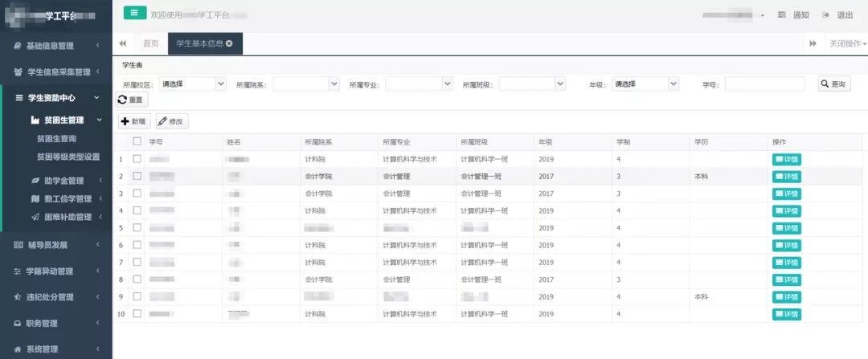Screen dimensions: 868x359
Task: Open 贫困生查询 in the sidebar
Action: pyautogui.click(x=56, y=139)
